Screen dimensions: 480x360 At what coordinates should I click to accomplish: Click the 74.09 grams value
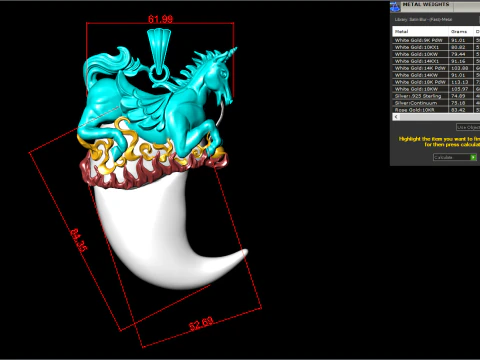(458, 96)
